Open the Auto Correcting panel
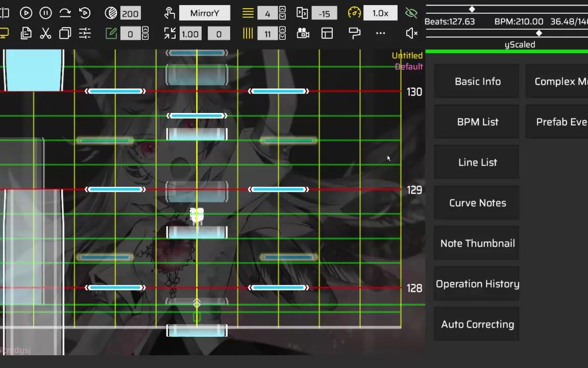The image size is (588, 368). click(477, 325)
